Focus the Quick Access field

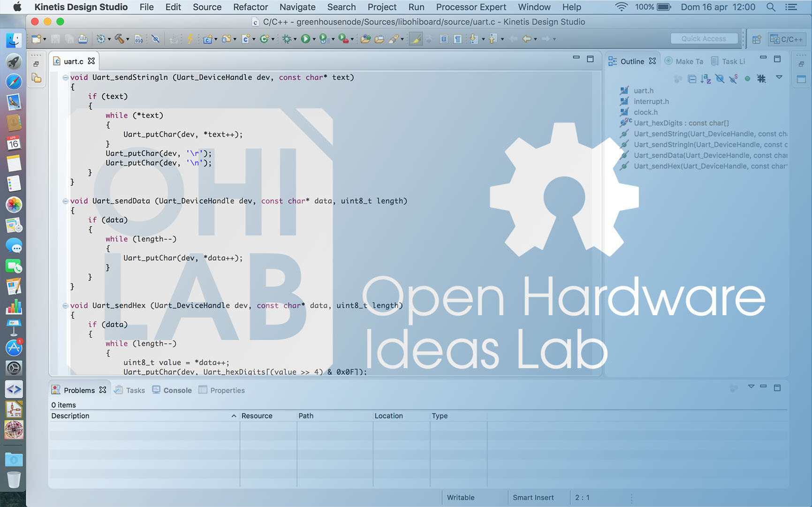pyautogui.click(x=704, y=39)
